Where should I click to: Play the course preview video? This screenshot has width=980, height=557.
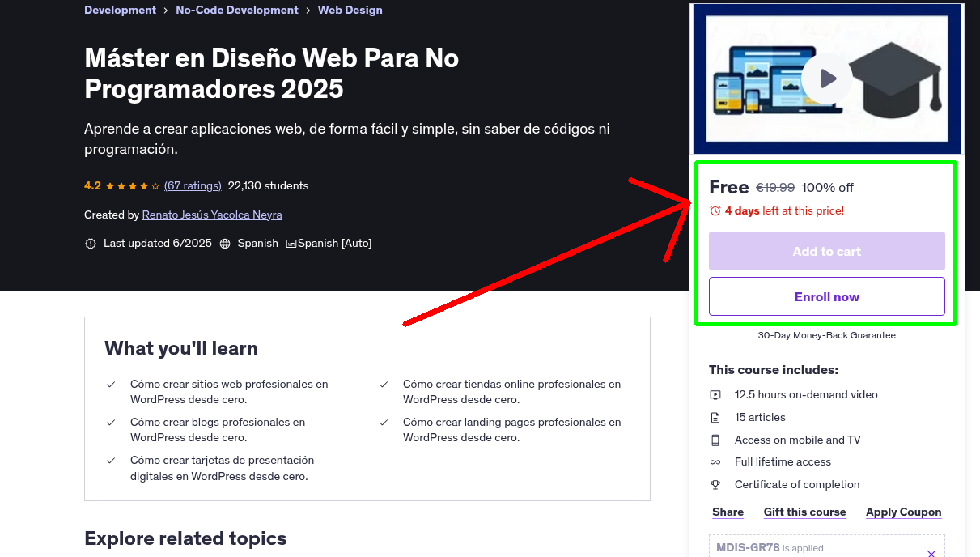tap(826, 79)
